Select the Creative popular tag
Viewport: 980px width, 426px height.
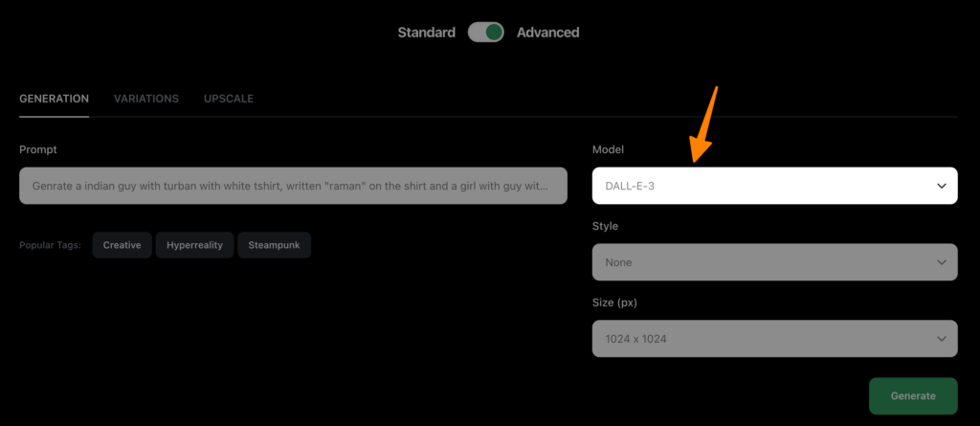(122, 245)
